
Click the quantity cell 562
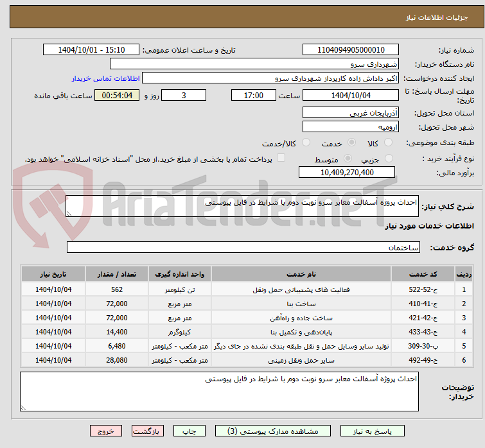[117, 290]
